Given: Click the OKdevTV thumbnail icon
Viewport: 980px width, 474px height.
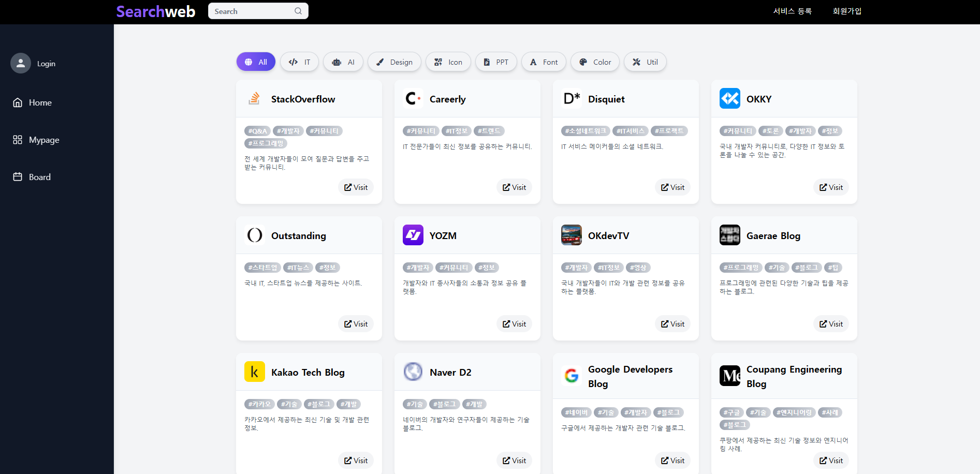Looking at the screenshot, I should (x=571, y=235).
